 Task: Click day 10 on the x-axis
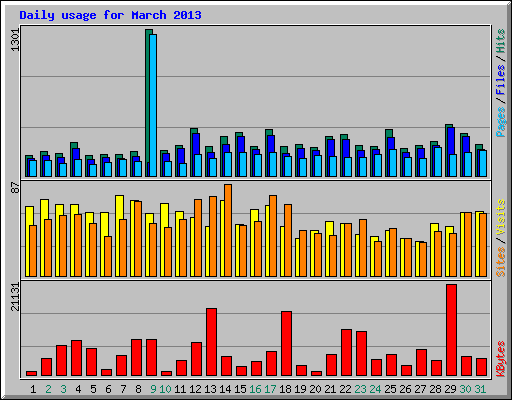click(x=165, y=389)
